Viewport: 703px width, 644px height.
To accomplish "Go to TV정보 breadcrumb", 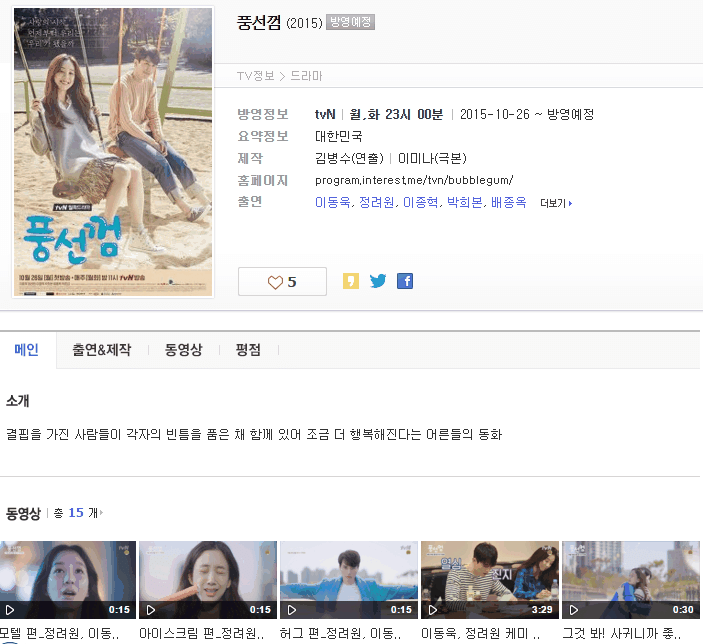I will pyautogui.click(x=256, y=76).
